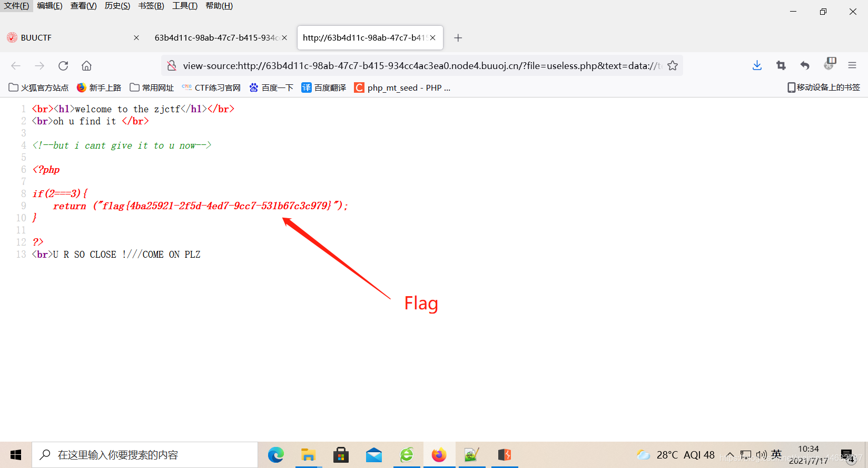Go back to previous page
868x468 pixels.
pos(16,66)
